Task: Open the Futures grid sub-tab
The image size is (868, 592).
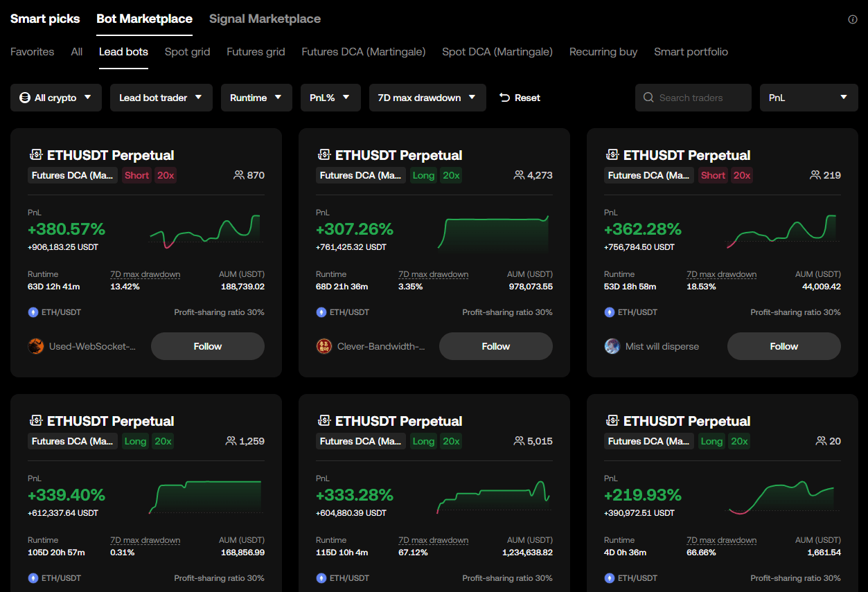Action: click(256, 52)
